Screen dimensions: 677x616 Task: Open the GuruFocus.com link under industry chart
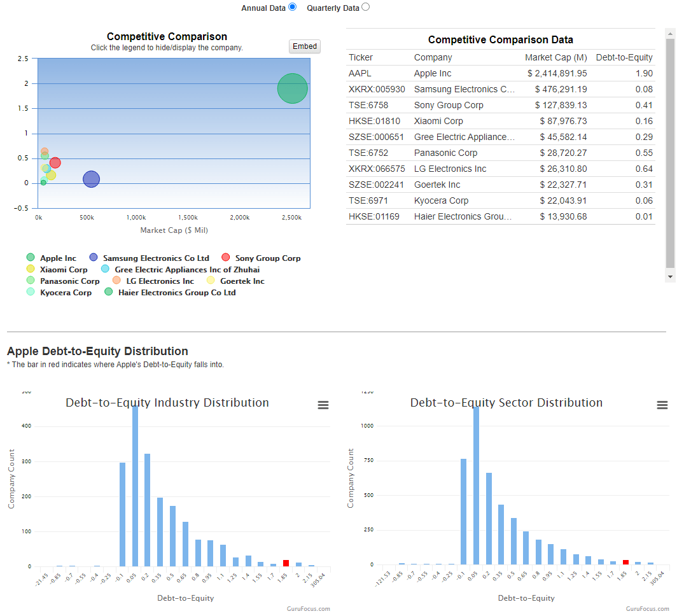309,609
